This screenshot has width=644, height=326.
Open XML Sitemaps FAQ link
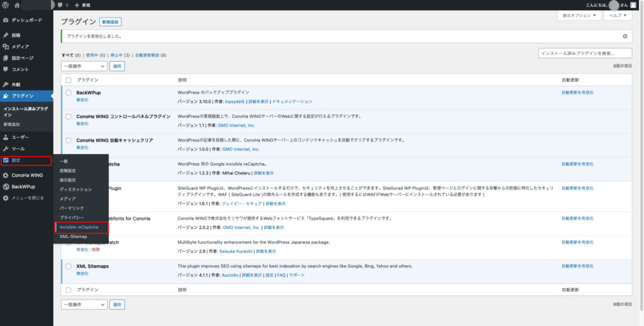tap(281, 275)
